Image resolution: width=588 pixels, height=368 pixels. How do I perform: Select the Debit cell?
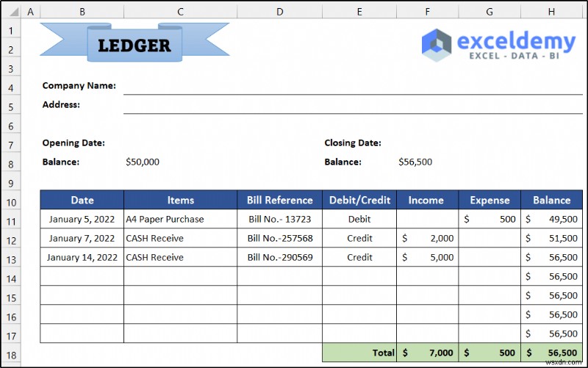pyautogui.click(x=359, y=219)
